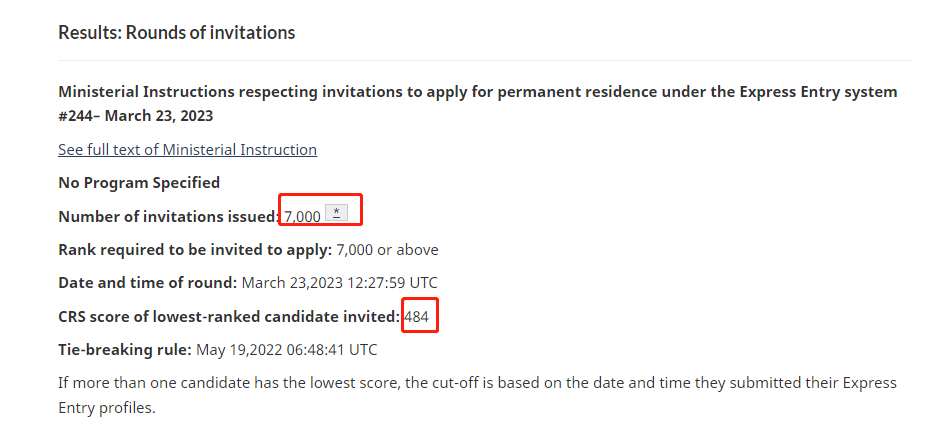This screenshot has width=940, height=430.
Task: Select the Ministerial Instructions respecting invitations title
Action: 478,103
